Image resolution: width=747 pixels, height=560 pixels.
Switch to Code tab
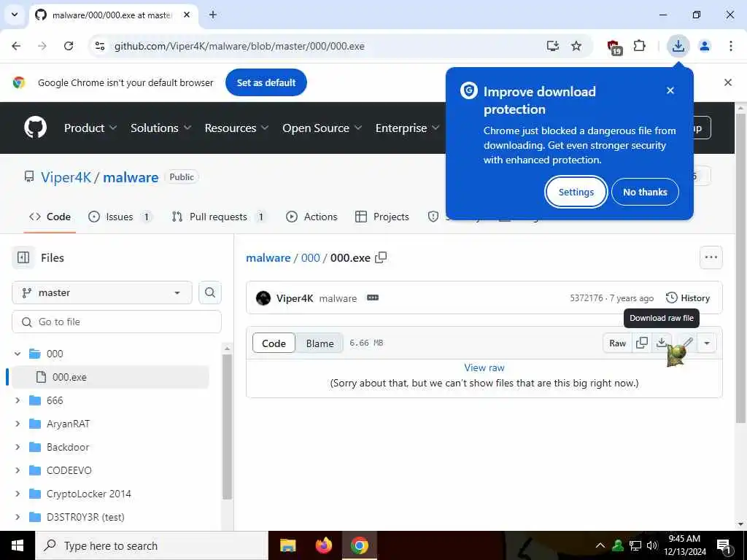click(50, 217)
